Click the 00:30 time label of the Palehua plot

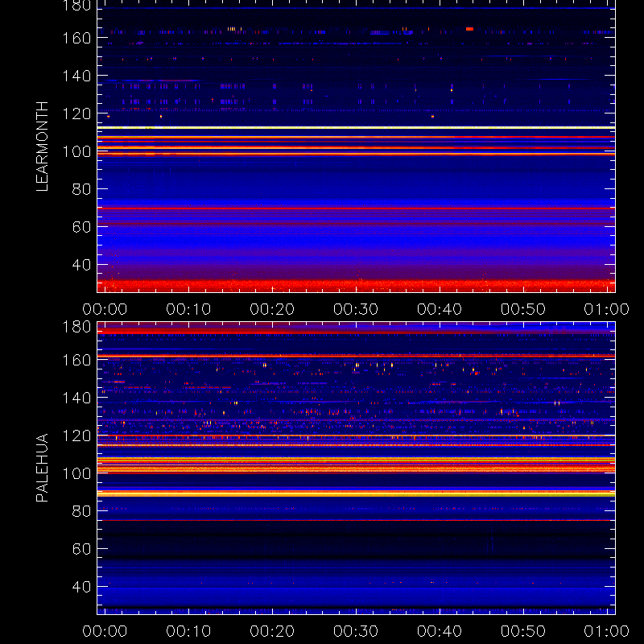(356, 631)
